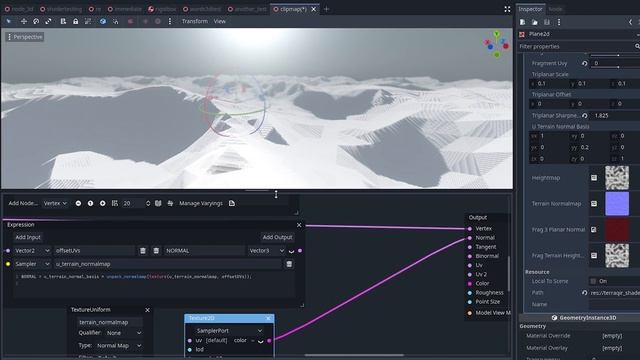The width and height of the screenshot is (640, 360).
Task: Open Inspector extra options three-dot menu
Action: coord(559,22)
